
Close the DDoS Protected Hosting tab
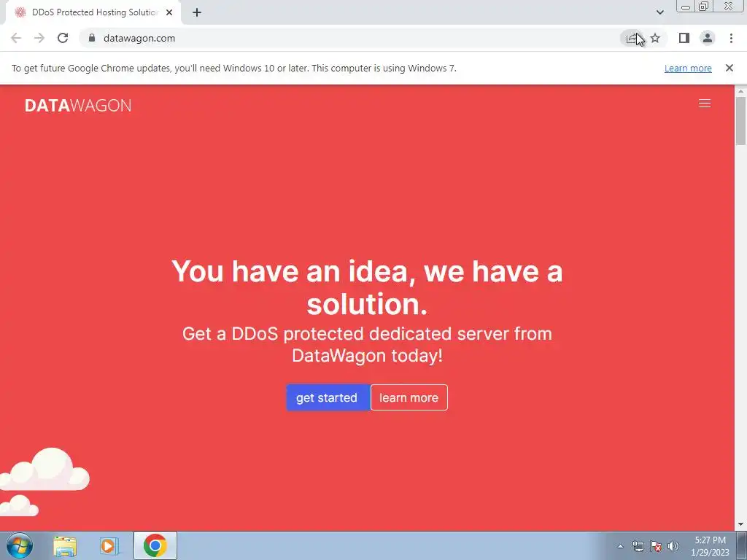coord(169,12)
